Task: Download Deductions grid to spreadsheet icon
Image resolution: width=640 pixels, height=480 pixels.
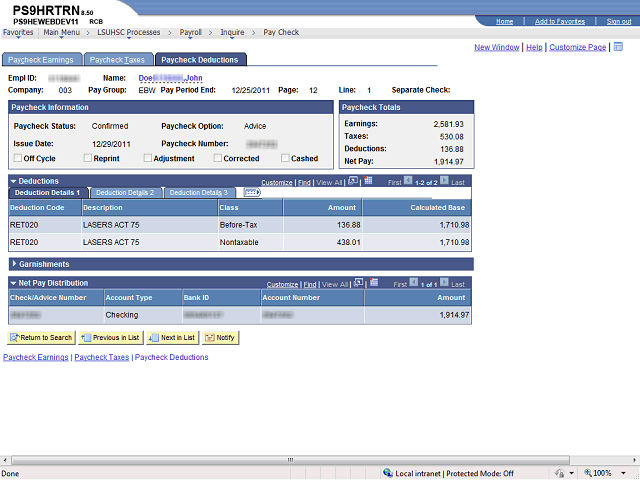Action: [368, 180]
